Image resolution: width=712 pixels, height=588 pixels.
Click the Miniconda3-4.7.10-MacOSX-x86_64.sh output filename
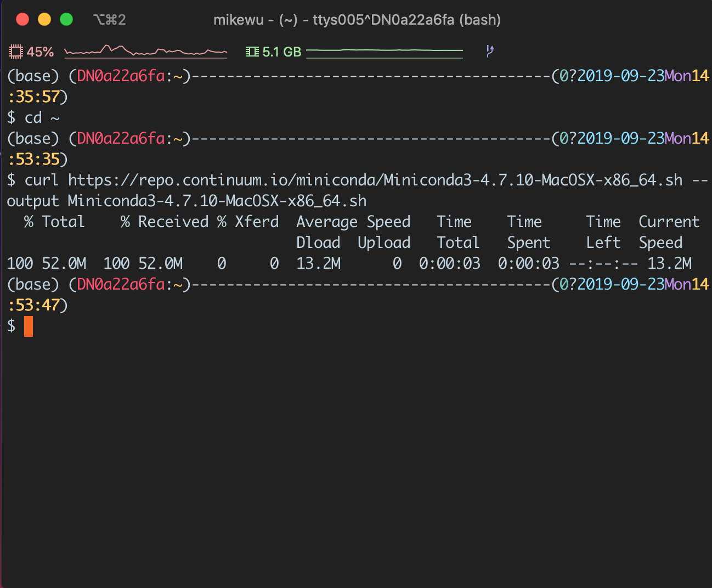coord(217,201)
